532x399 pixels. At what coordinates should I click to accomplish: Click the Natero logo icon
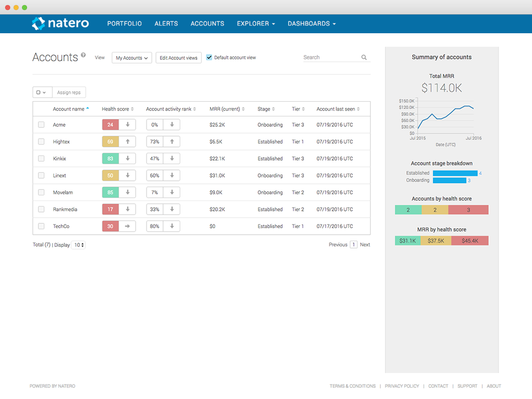[x=38, y=23]
